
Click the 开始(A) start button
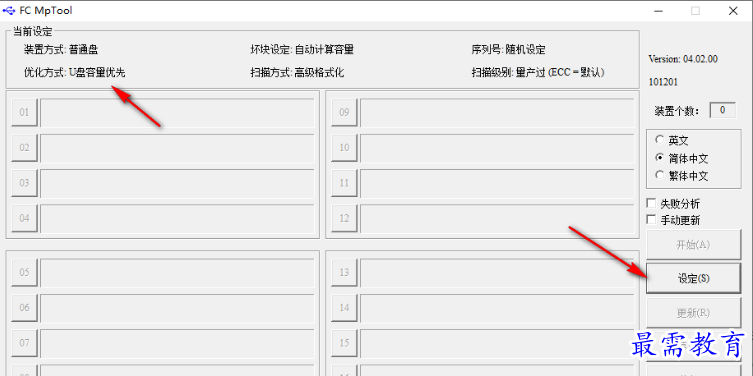(693, 245)
